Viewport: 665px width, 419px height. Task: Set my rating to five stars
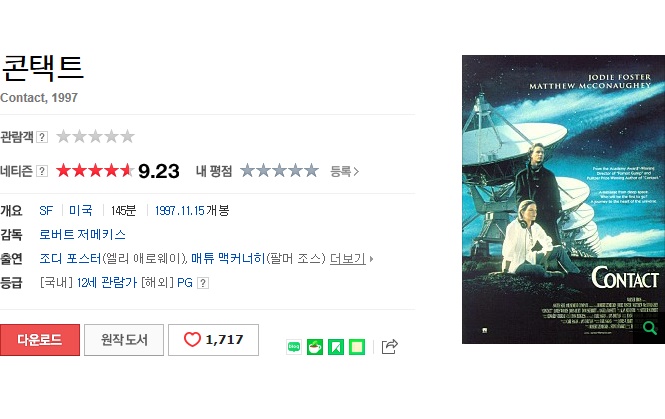(x=311, y=171)
